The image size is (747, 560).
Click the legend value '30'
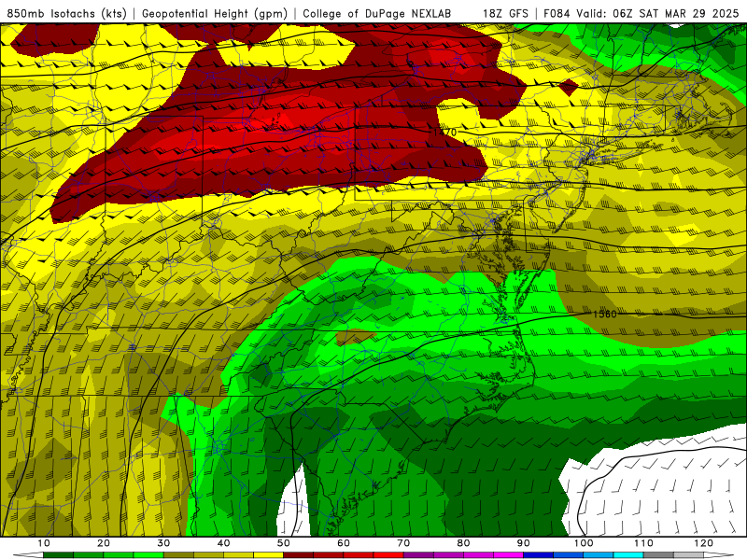point(163,543)
